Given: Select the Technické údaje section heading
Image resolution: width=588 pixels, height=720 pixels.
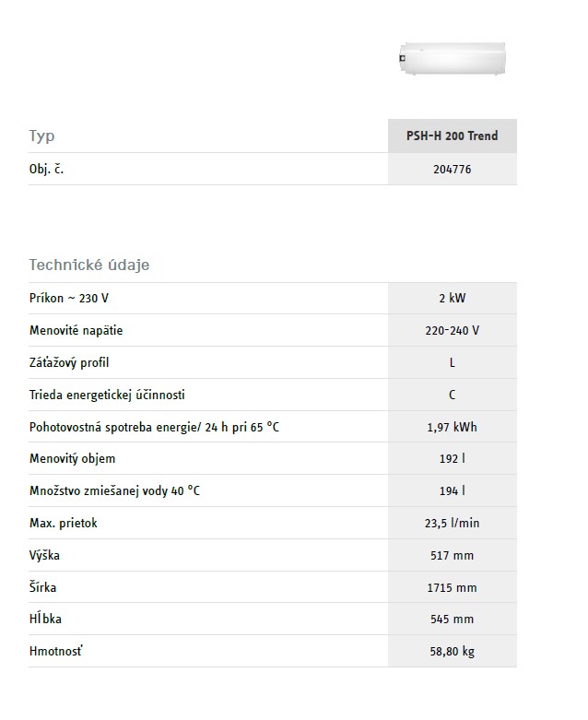Looking at the screenshot, I should [89, 265].
